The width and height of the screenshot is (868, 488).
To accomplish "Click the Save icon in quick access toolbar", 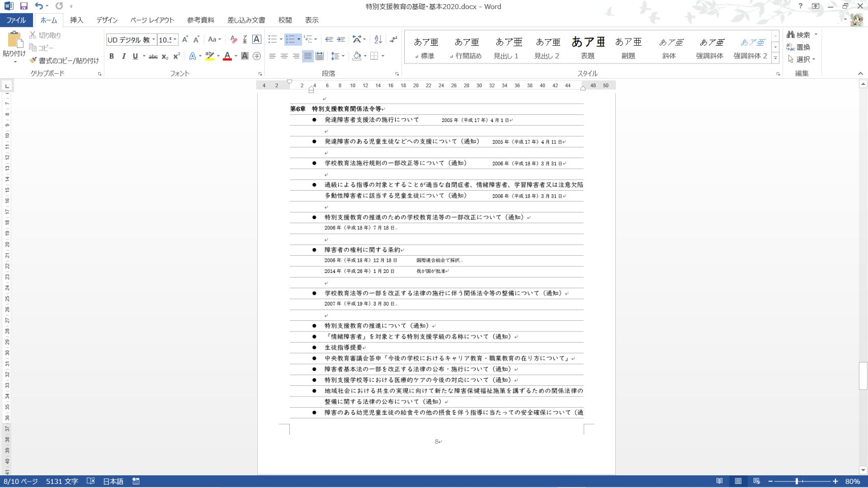I will (24, 6).
